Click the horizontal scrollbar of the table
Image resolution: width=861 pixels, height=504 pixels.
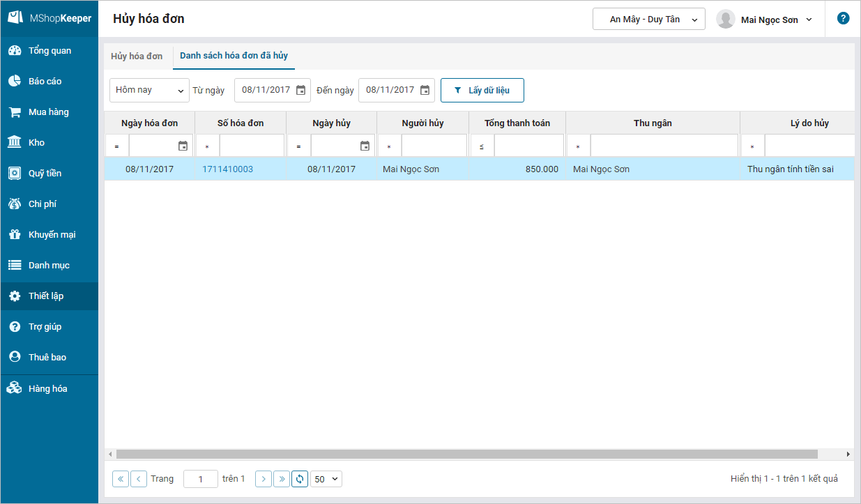click(x=467, y=454)
